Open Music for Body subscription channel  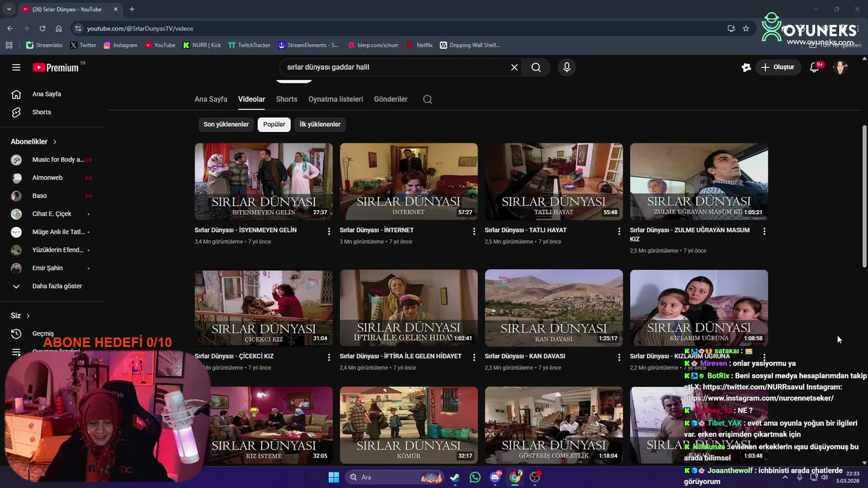53,160
